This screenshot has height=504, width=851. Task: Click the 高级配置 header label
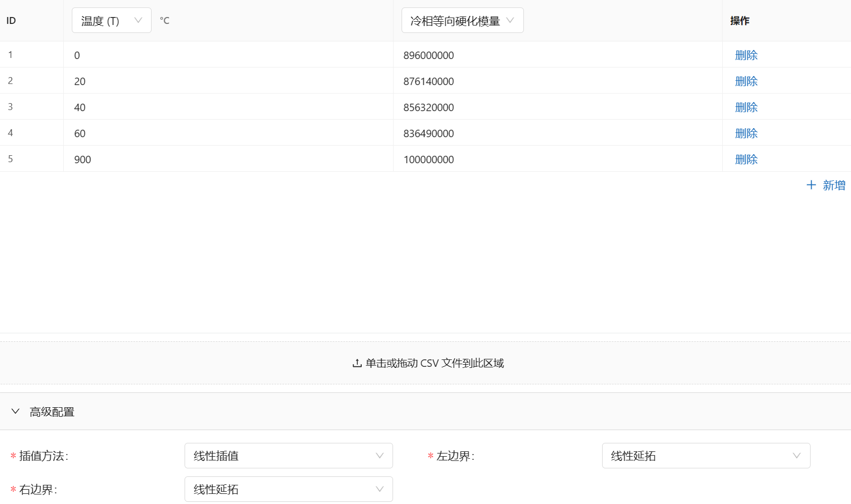pos(52,411)
